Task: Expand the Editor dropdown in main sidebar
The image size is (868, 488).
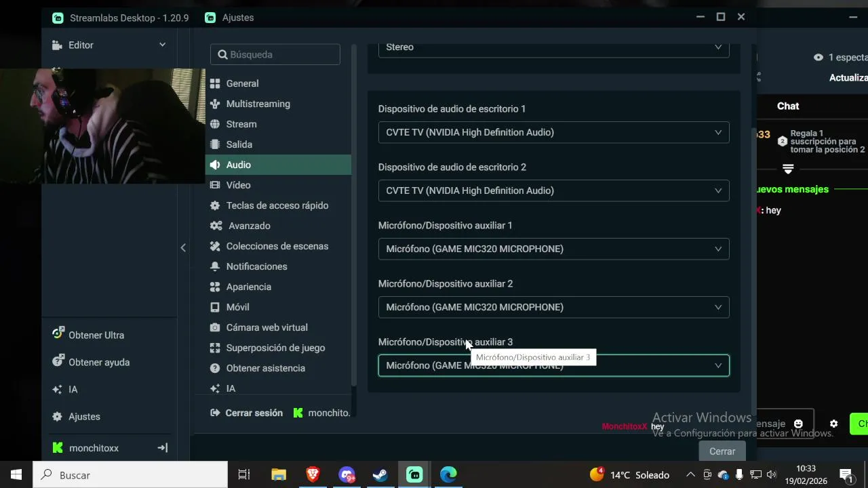Action: coord(162,45)
